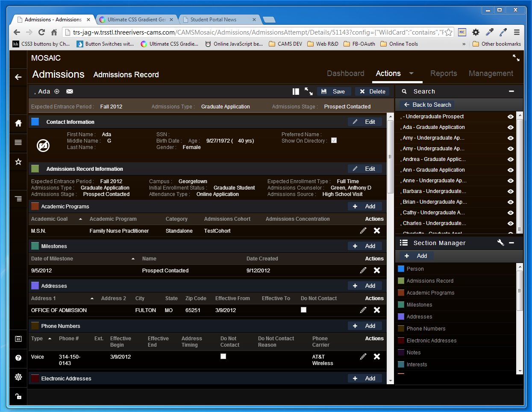Click the Save button
The width and height of the screenshot is (532, 412).
point(334,91)
